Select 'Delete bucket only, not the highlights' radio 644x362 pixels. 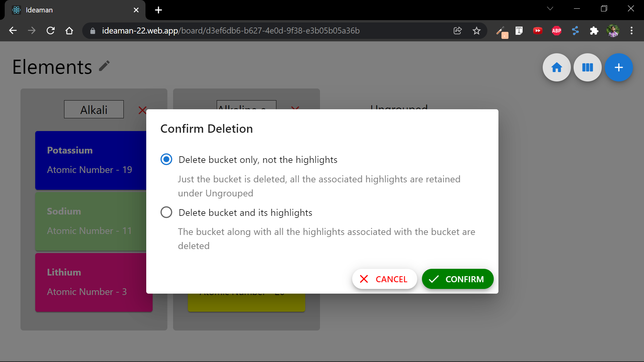[x=166, y=160]
